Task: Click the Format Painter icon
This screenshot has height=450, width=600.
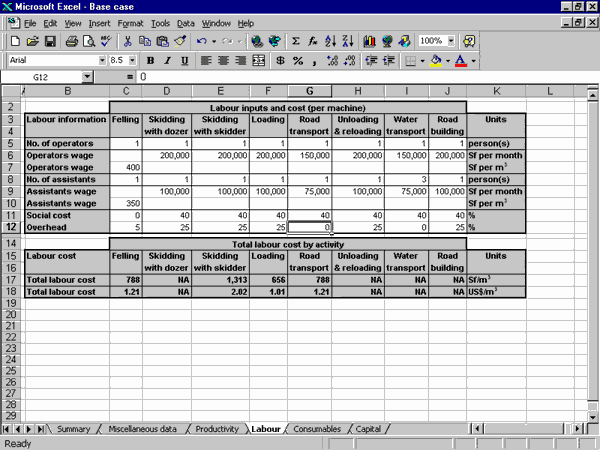Action: (x=180, y=41)
